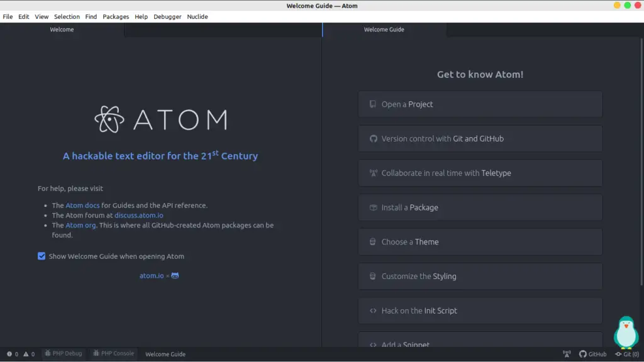Click the code icon beside Hack on the Init Script

pyautogui.click(x=373, y=310)
